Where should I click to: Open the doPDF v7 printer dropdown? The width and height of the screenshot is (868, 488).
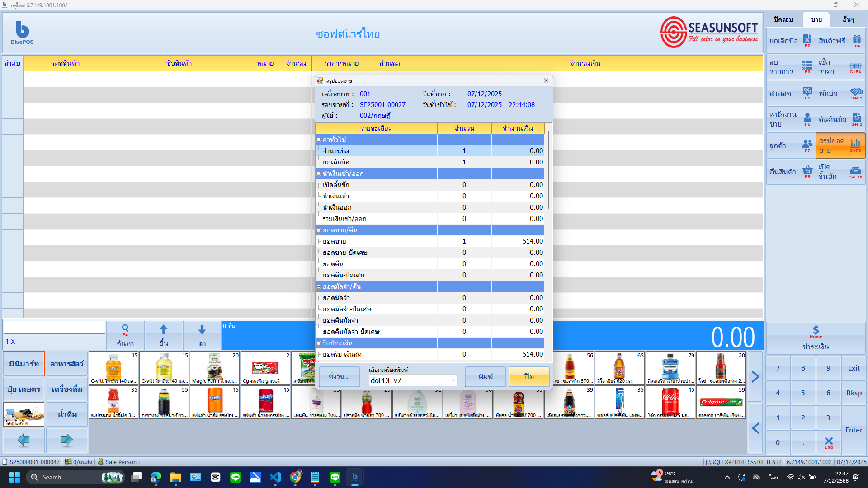point(412,380)
